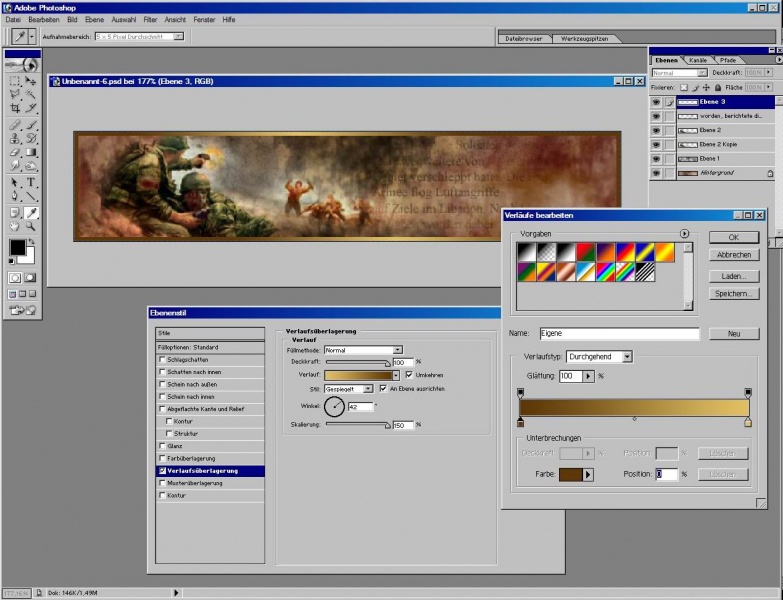The image size is (783, 600).
Task: Open the Farbe stop color arrow
Action: coord(588,474)
